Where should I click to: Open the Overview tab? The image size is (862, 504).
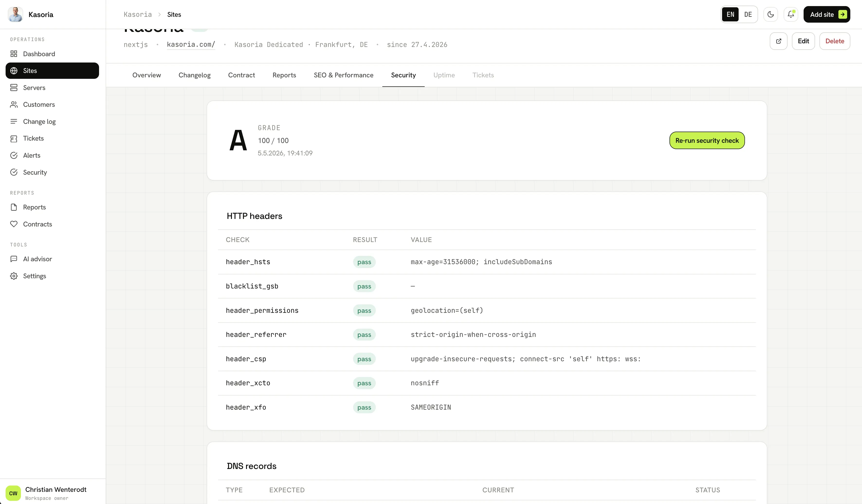click(x=147, y=75)
